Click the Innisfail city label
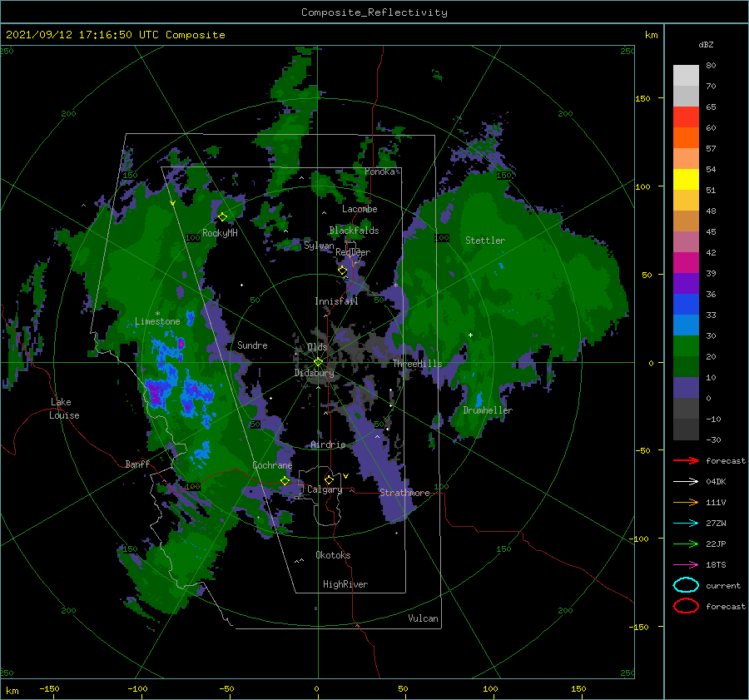Image resolution: width=749 pixels, height=700 pixels. tap(336, 301)
